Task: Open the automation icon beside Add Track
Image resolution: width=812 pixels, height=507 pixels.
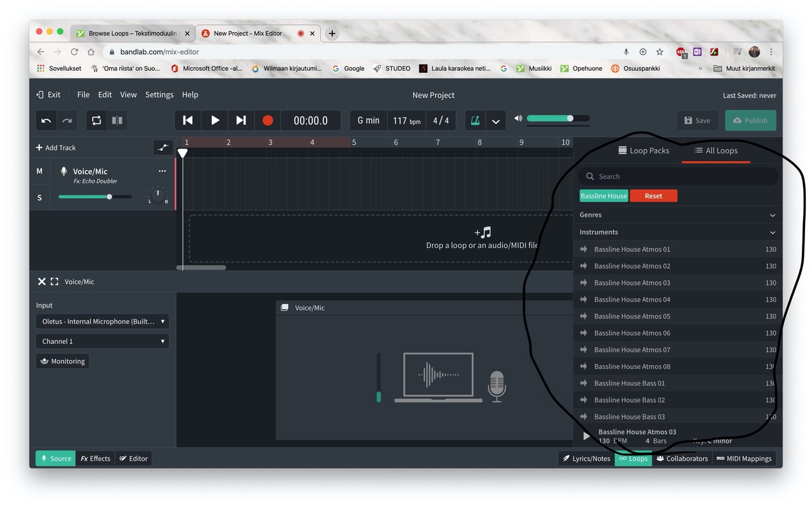Action: (x=163, y=148)
